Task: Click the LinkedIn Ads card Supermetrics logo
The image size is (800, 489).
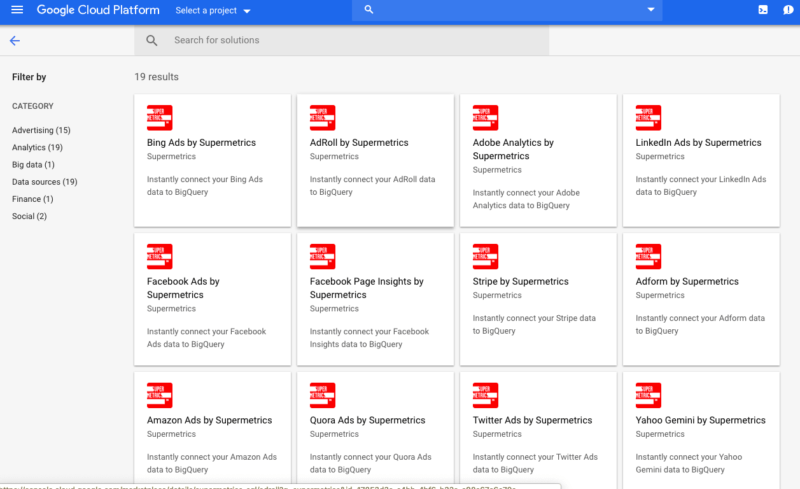Action: 648,118
